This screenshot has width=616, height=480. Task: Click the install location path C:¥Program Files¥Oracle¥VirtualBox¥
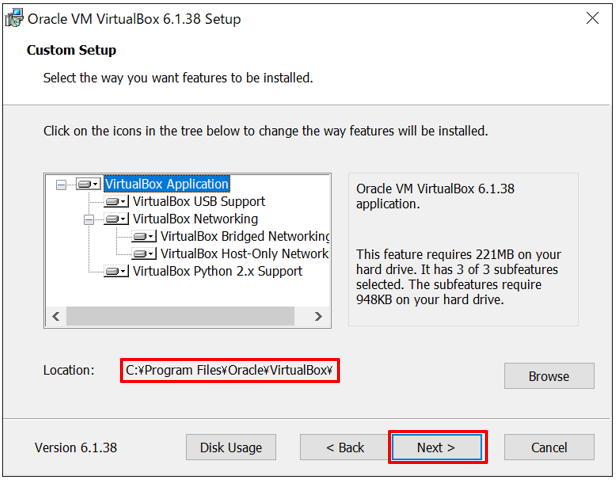click(229, 370)
